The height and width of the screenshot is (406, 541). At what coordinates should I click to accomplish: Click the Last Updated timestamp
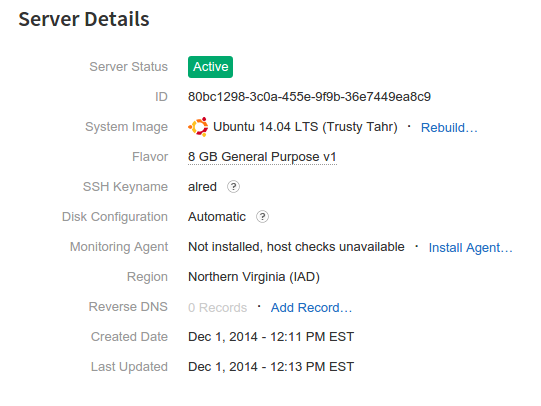click(271, 367)
